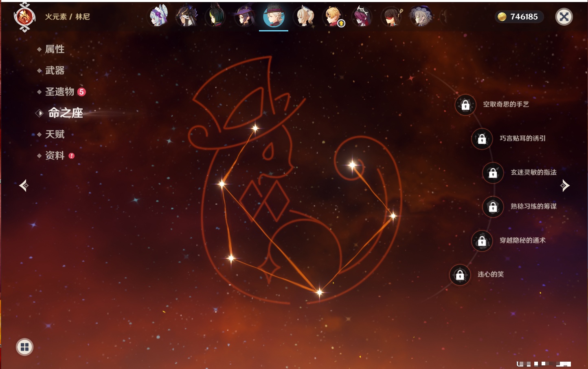Screen dimensions: 588x369
Task: Click the Pyro element emblem icon
Action: click(x=24, y=17)
